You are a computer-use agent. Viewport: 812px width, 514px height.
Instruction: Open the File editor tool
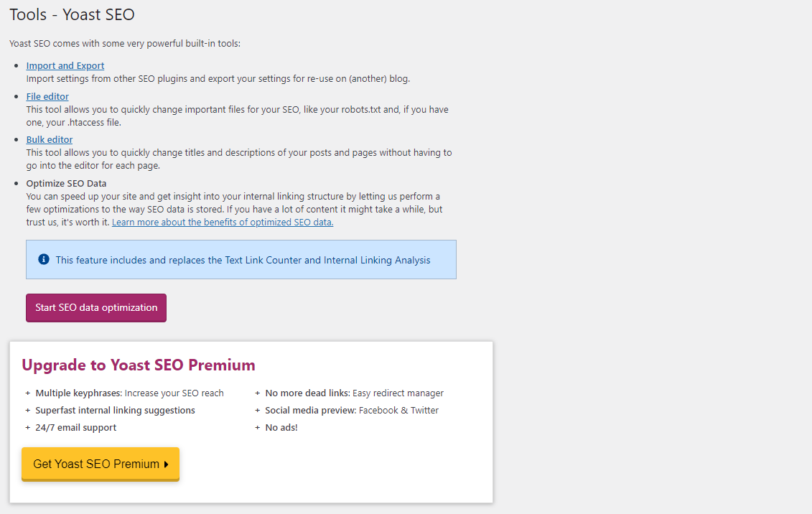(x=47, y=96)
